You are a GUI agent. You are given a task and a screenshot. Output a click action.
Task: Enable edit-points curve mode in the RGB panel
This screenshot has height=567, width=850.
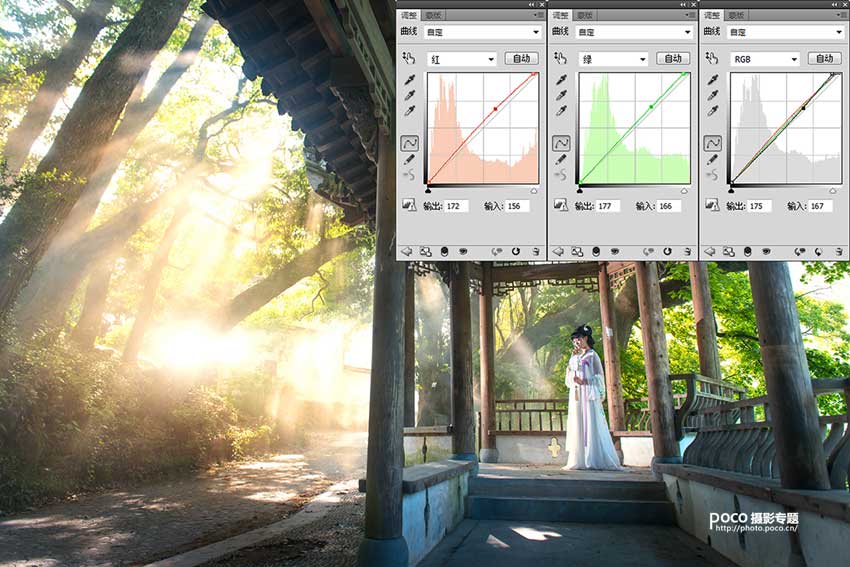pos(713,143)
